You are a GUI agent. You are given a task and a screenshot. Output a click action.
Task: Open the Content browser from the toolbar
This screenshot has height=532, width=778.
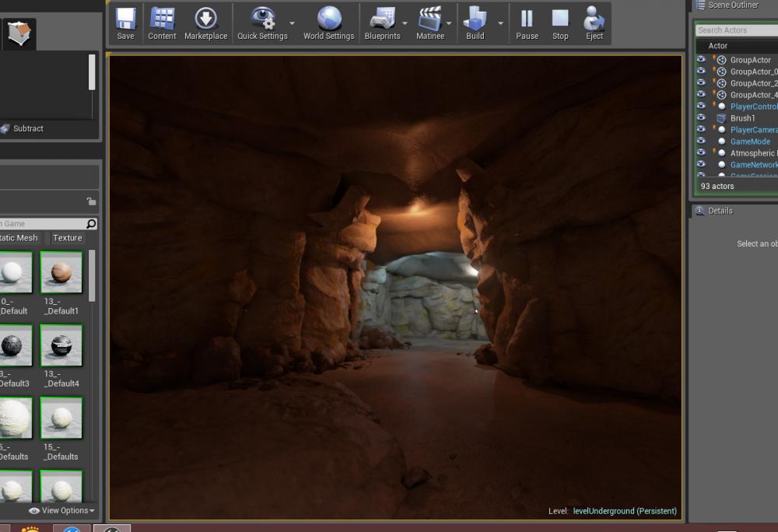(162, 23)
